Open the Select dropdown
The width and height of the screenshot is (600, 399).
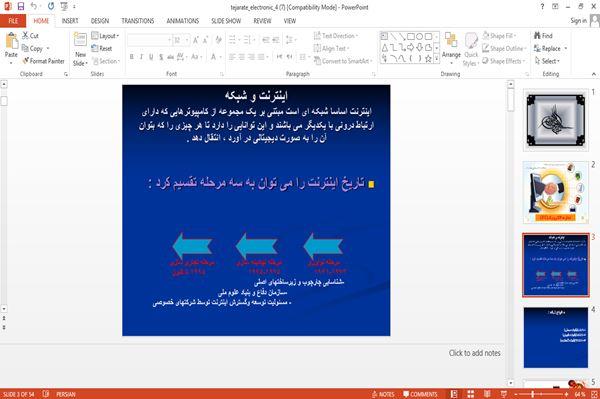(x=547, y=61)
